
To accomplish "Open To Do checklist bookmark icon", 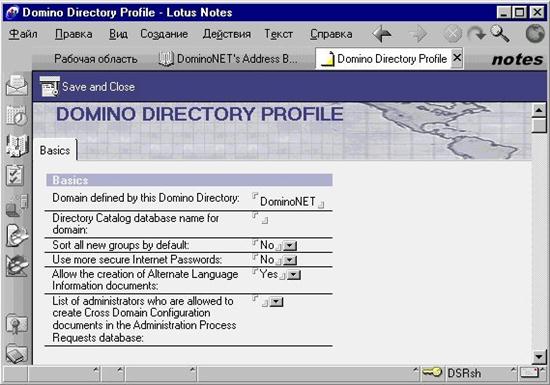I will point(15,175).
